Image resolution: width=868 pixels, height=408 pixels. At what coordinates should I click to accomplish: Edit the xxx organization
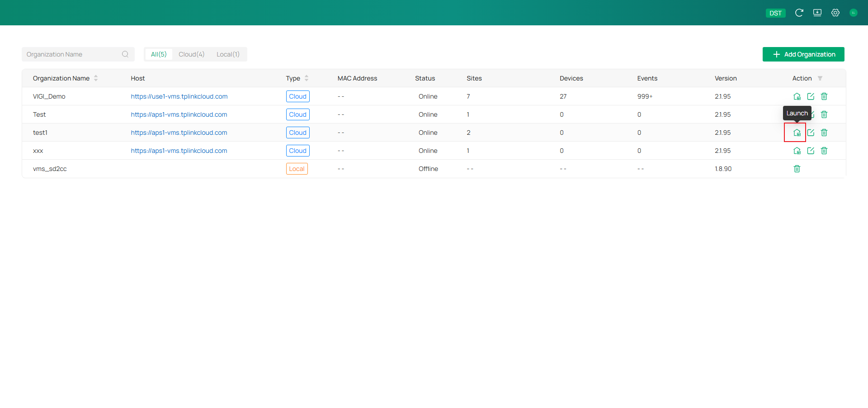click(x=811, y=151)
